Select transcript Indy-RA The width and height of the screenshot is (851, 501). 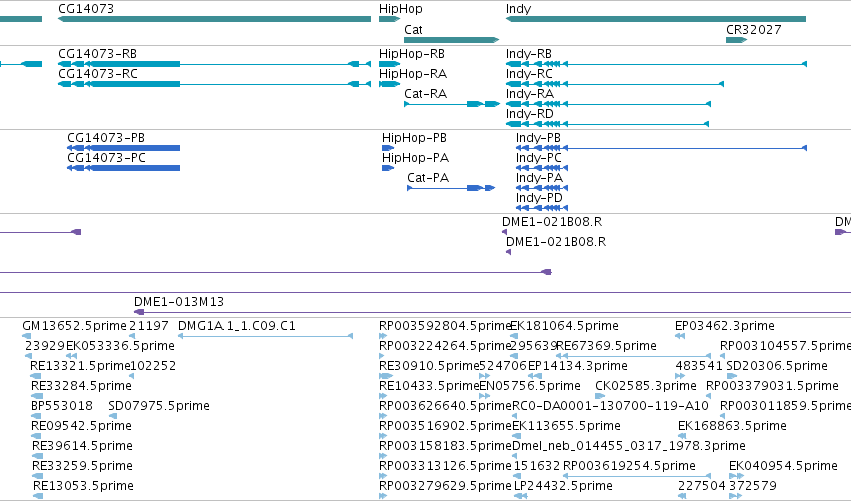(x=607, y=104)
